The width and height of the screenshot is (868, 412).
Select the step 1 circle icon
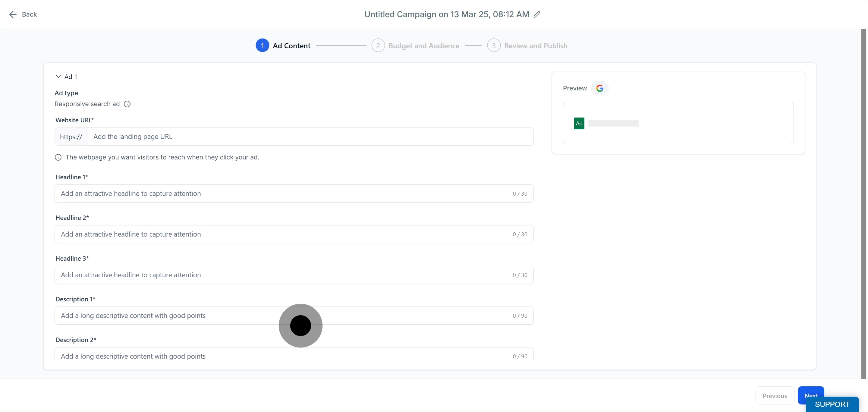click(x=262, y=46)
